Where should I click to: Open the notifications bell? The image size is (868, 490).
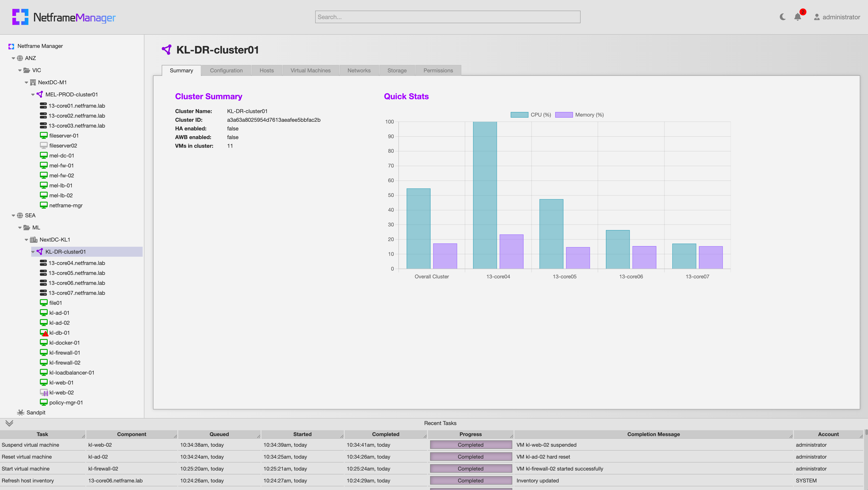(x=798, y=17)
